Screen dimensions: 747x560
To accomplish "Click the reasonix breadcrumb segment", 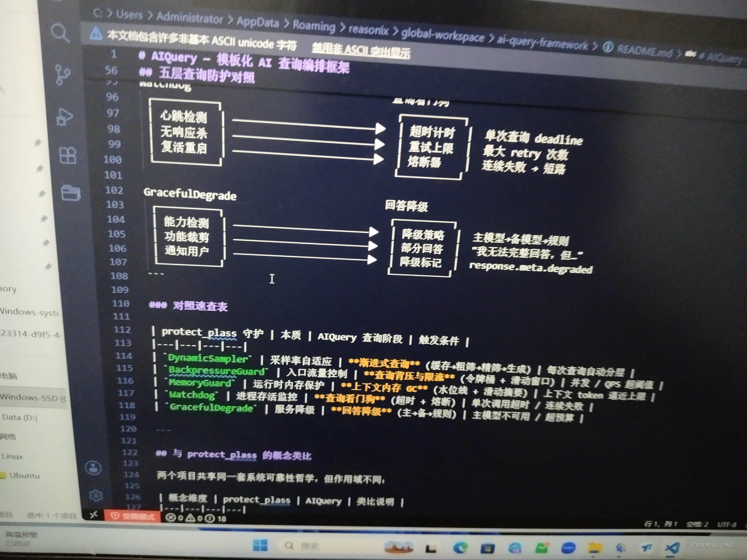I will click(x=368, y=30).
